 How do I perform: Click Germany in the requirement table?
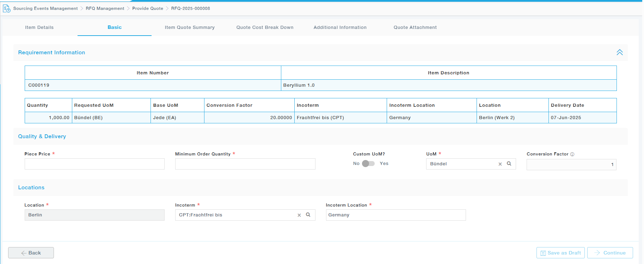(432, 118)
